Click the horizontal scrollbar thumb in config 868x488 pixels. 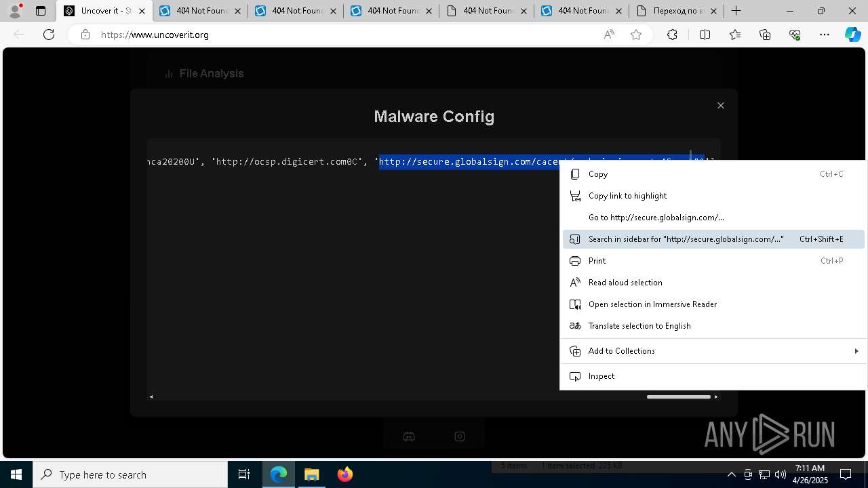pos(678,396)
